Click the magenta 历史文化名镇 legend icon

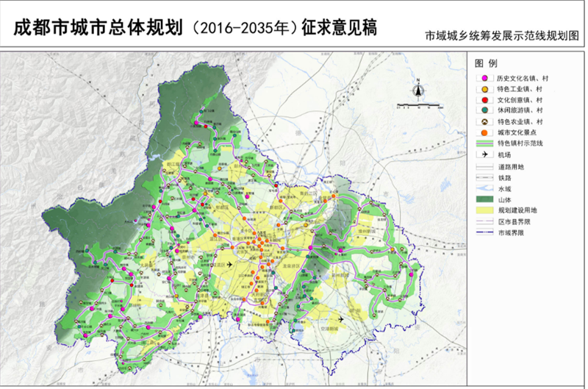(x=484, y=78)
